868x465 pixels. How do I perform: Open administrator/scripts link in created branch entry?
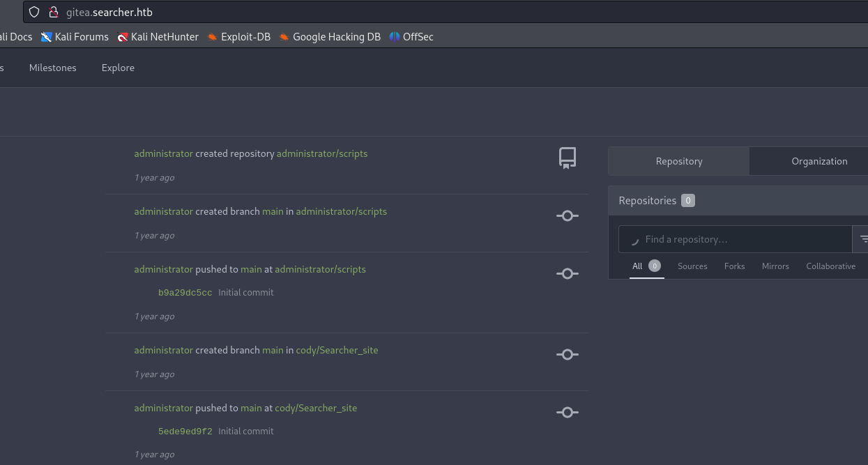(x=342, y=211)
